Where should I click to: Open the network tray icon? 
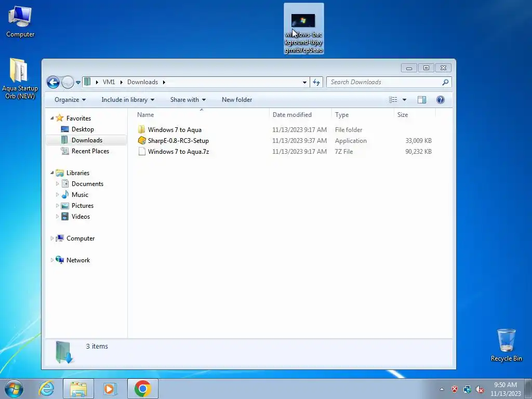[467, 389]
